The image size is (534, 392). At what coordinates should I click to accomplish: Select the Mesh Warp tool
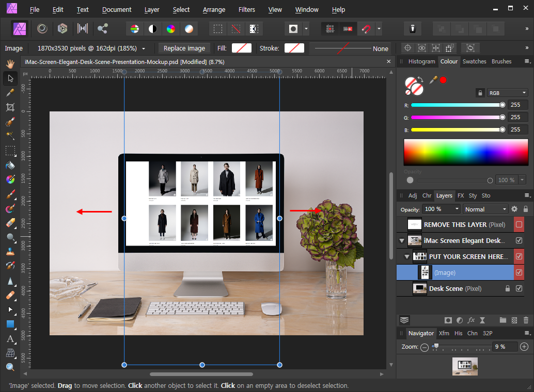click(x=10, y=353)
